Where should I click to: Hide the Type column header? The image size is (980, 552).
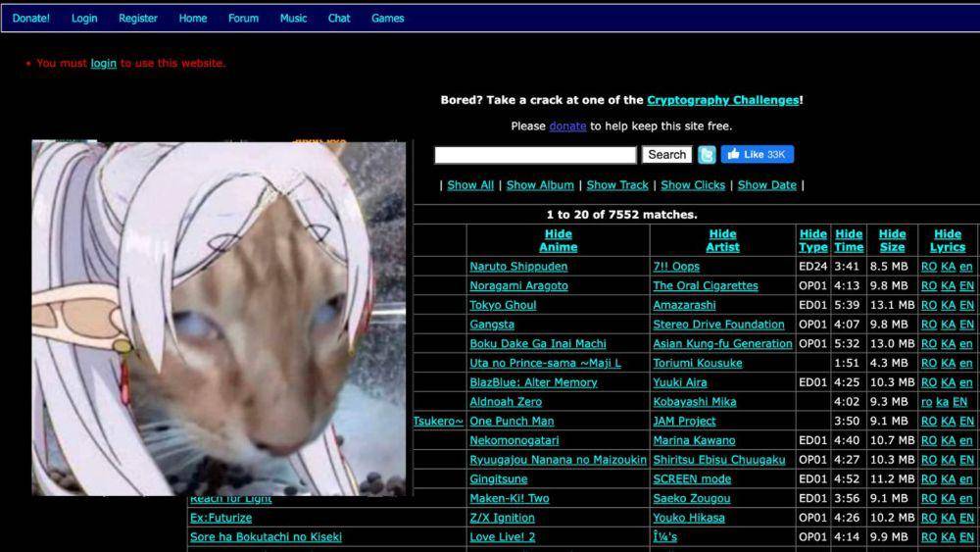[813, 240]
